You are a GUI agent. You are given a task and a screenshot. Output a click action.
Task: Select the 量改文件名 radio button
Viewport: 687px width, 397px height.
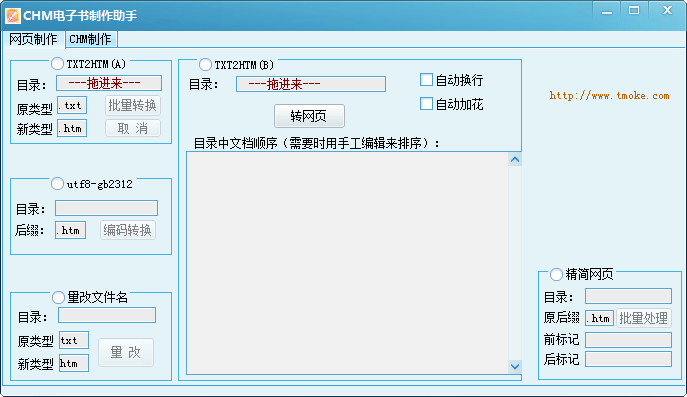[58, 298]
